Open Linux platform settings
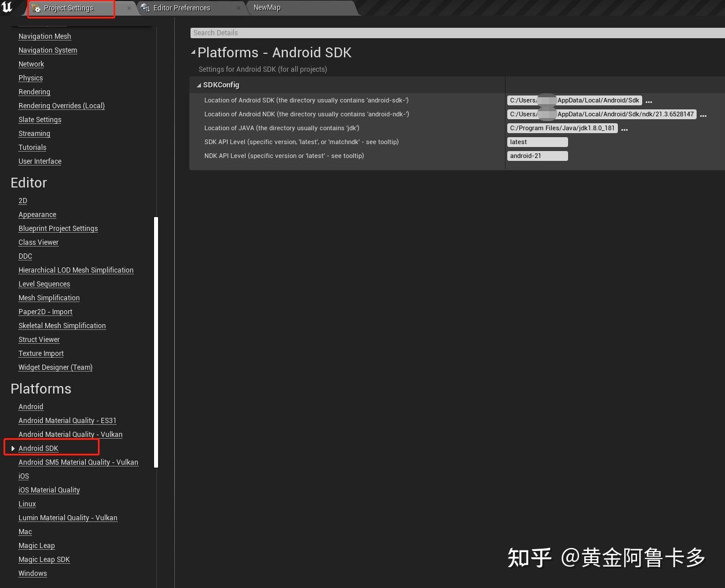 [27, 504]
